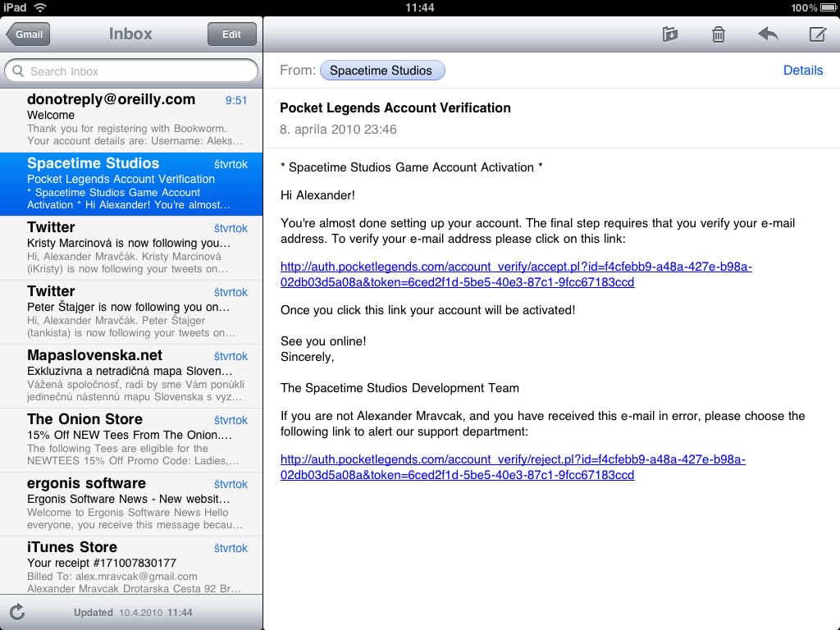Tap the 'See you online!' line

click(323, 341)
